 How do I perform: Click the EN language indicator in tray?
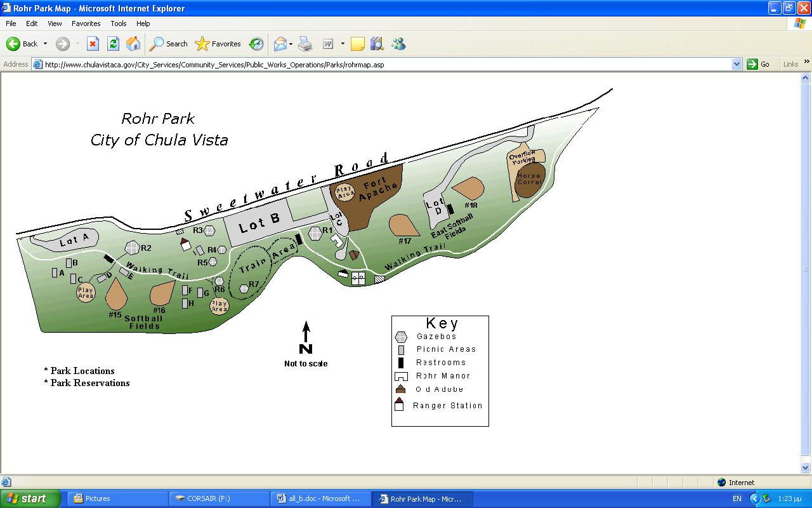point(737,498)
